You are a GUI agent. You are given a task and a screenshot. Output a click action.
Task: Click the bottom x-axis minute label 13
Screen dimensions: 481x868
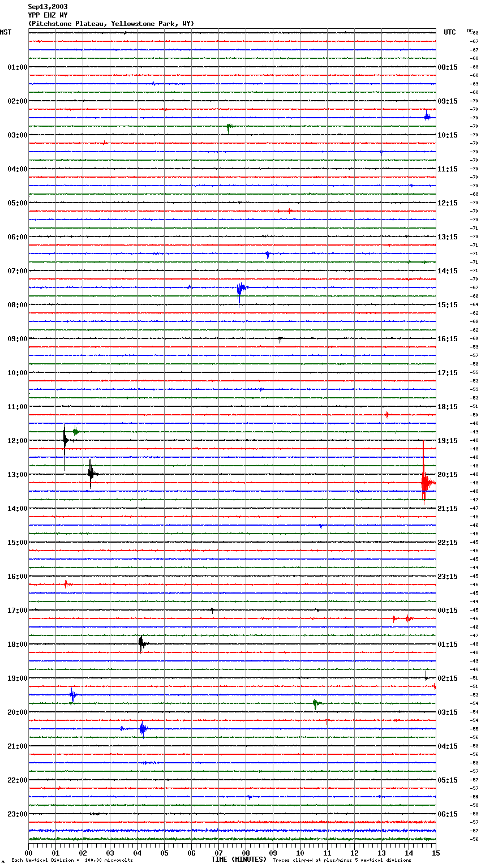381,853
